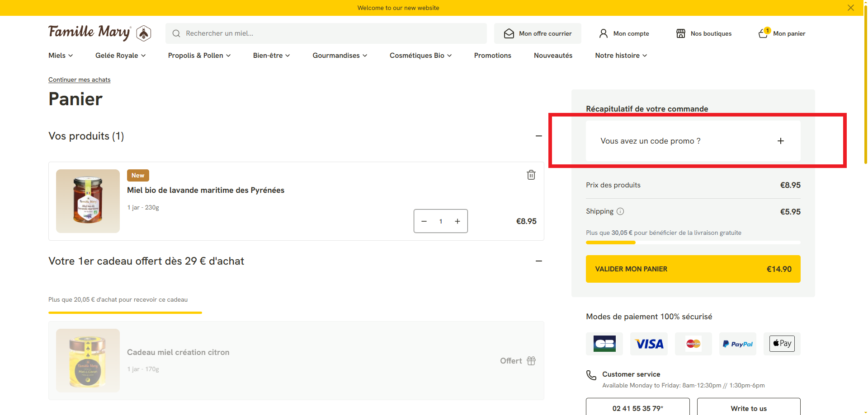Click the VISA payment logo

pos(649,344)
